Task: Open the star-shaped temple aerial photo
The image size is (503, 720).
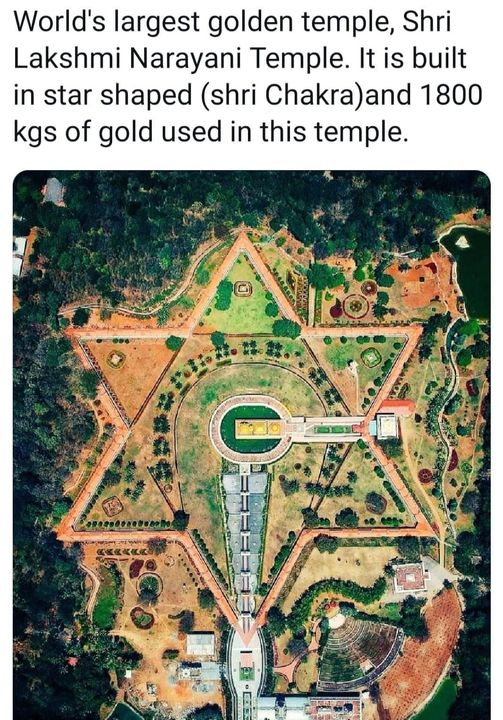Action: coord(251,445)
